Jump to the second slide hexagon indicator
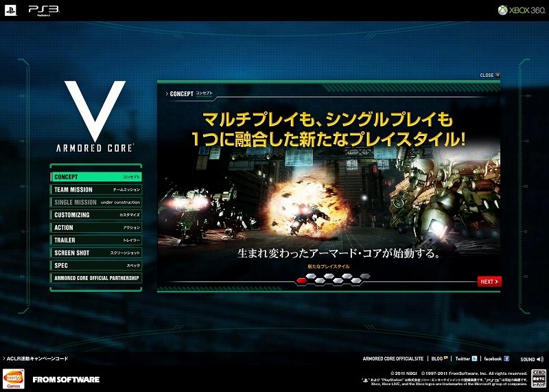This screenshot has height=392, width=549. [x=311, y=276]
